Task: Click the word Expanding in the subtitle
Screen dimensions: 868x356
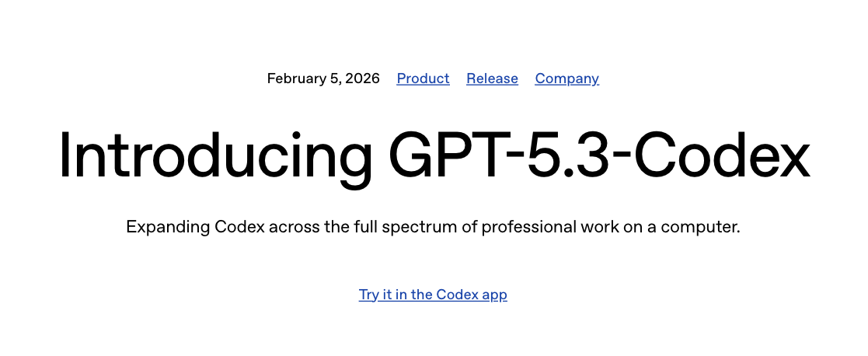Action: [168, 228]
